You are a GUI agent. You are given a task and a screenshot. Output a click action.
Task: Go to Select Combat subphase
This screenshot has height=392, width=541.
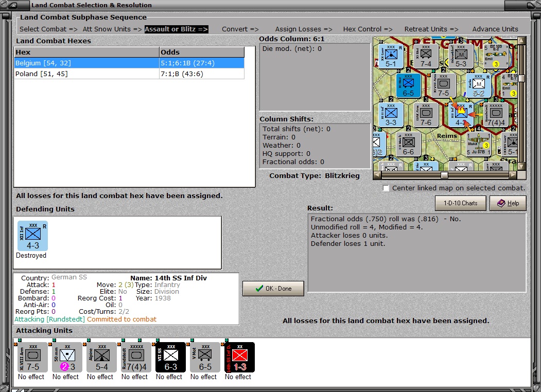pos(48,29)
